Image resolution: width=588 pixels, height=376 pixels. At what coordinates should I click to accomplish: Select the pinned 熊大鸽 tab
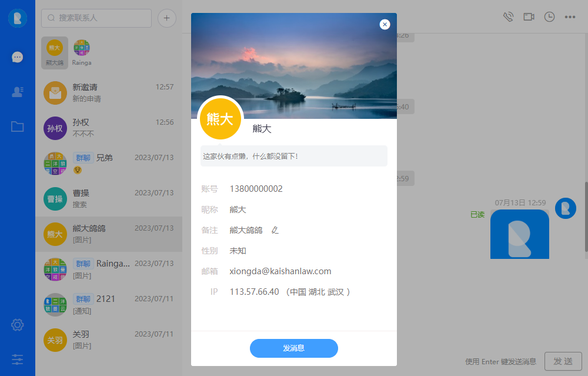click(x=55, y=52)
